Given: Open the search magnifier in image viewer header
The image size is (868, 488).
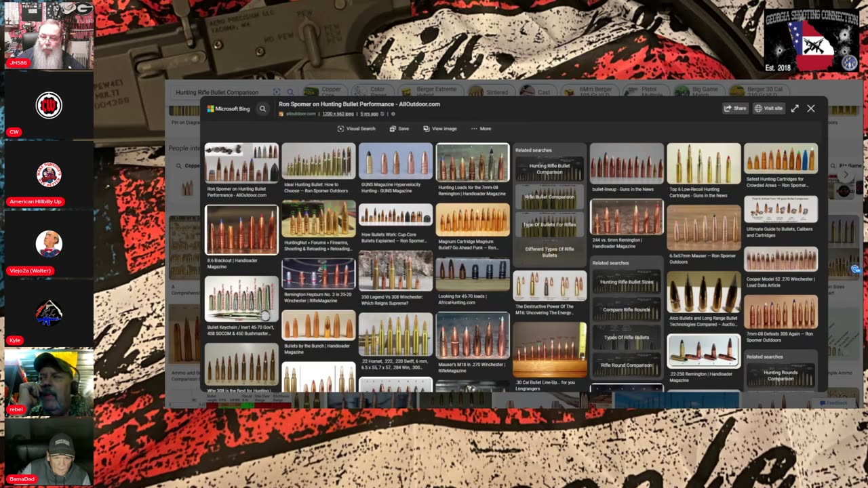Looking at the screenshot, I should (262, 108).
